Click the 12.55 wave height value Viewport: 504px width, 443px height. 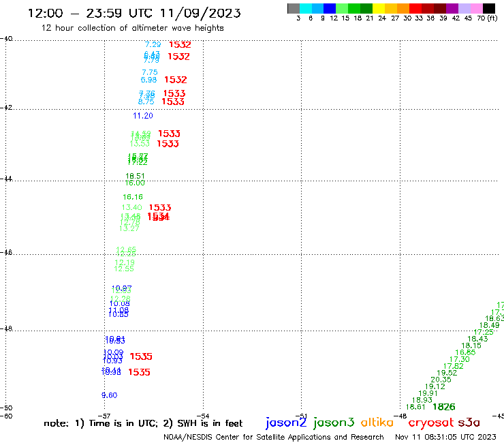tap(124, 269)
